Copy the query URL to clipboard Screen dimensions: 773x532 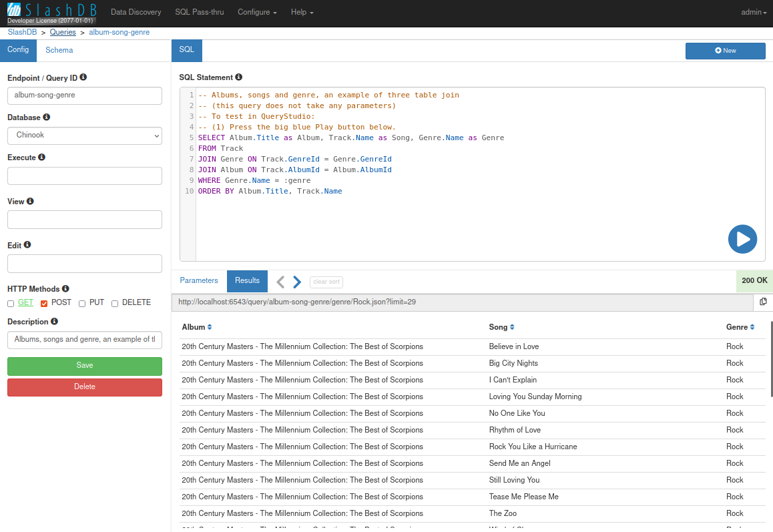pos(763,302)
